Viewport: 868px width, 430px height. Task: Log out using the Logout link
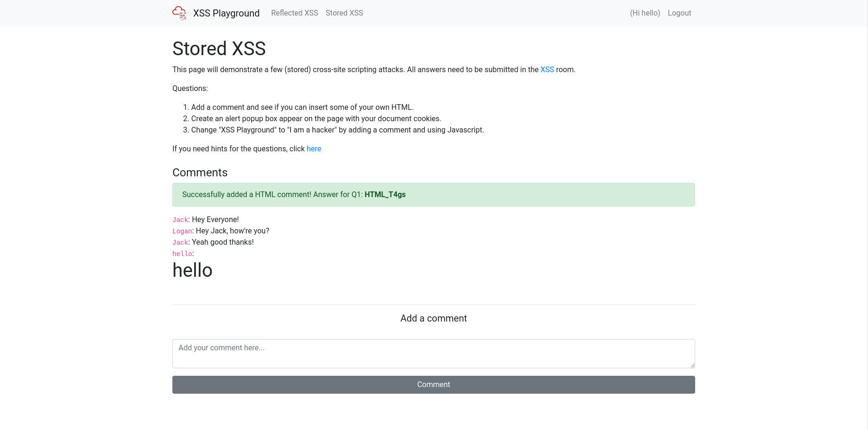(x=679, y=13)
